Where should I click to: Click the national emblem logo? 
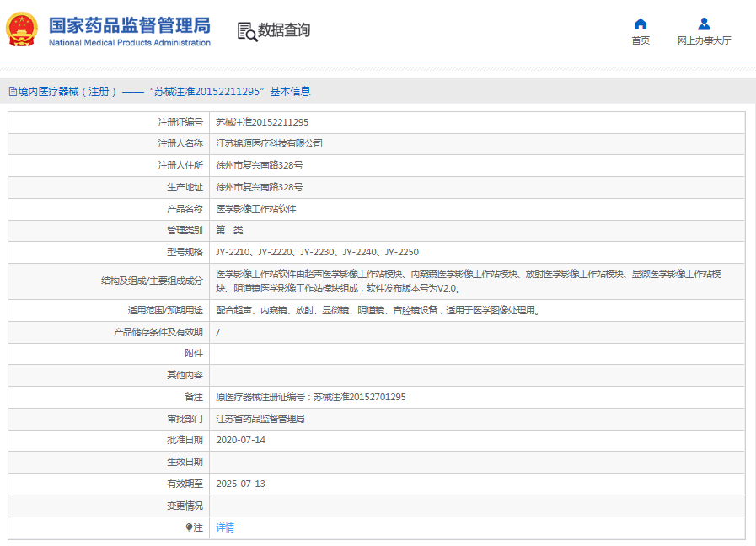point(22,30)
